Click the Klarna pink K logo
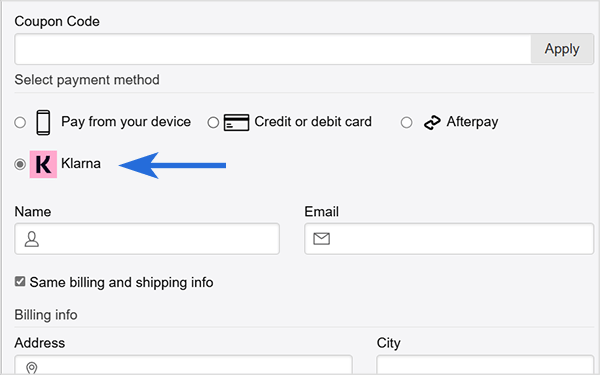The height and width of the screenshot is (375, 600). (x=43, y=164)
